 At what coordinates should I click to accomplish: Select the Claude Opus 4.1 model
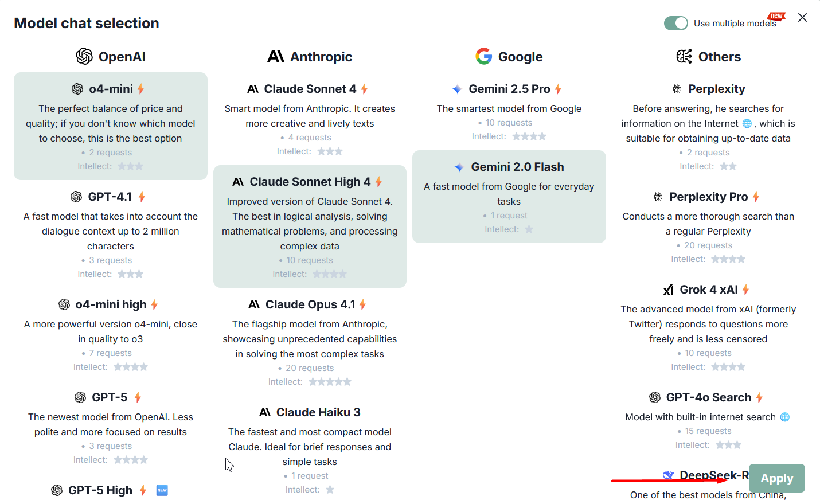pyautogui.click(x=310, y=304)
